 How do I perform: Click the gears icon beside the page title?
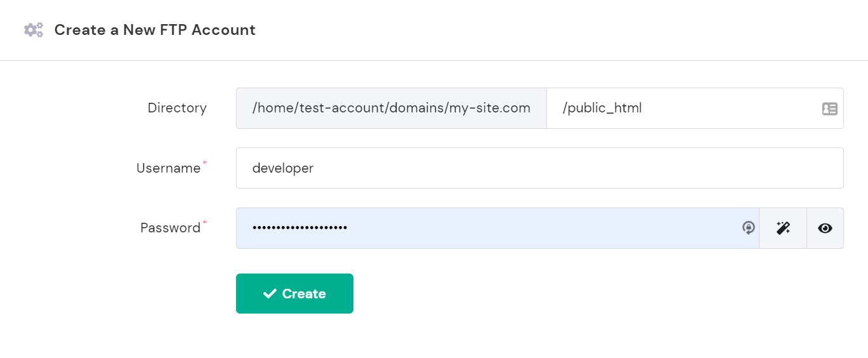point(34,30)
